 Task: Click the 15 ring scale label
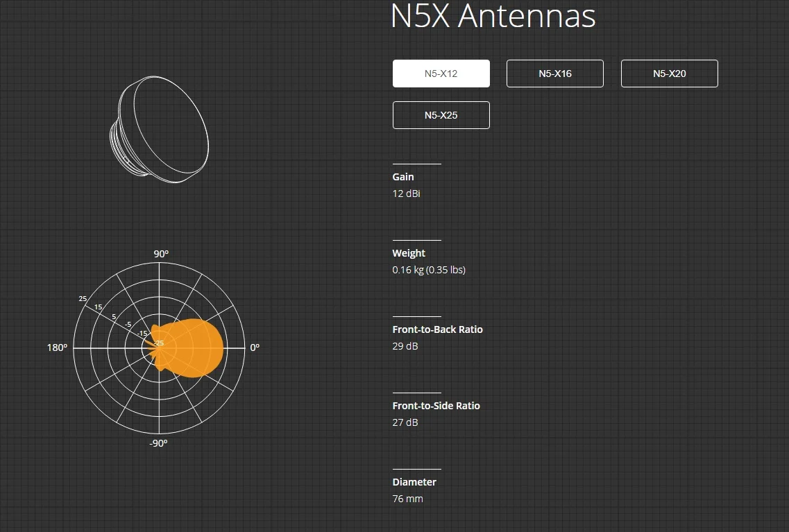click(x=98, y=307)
